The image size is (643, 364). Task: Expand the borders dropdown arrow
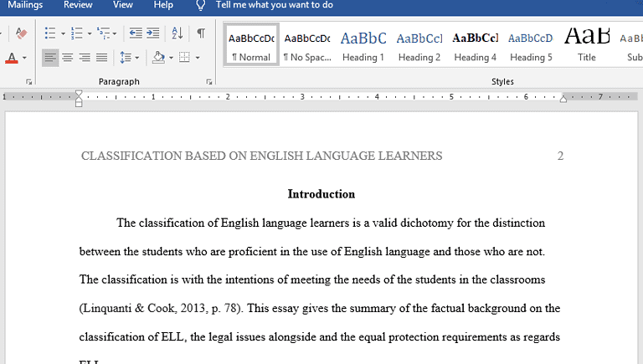pos(197,58)
